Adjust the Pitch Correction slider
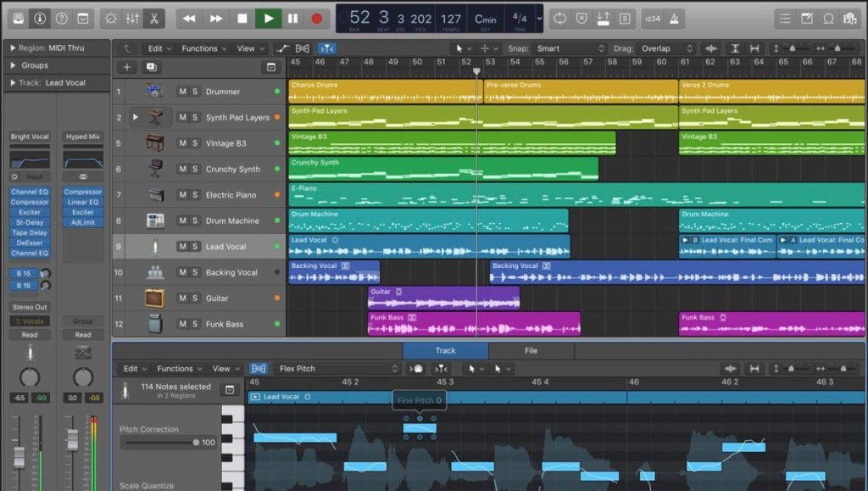 point(196,443)
